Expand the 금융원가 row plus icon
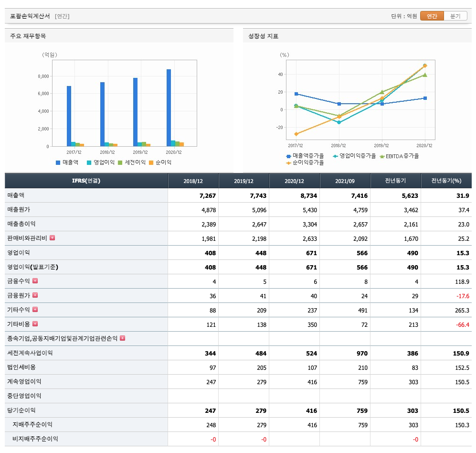The width and height of the screenshot is (476, 453). tap(35, 295)
